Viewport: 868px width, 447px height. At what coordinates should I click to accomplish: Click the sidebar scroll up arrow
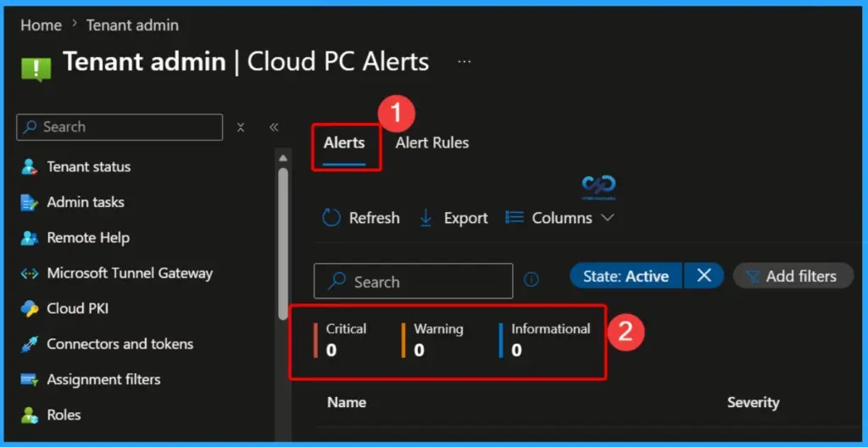click(x=283, y=159)
